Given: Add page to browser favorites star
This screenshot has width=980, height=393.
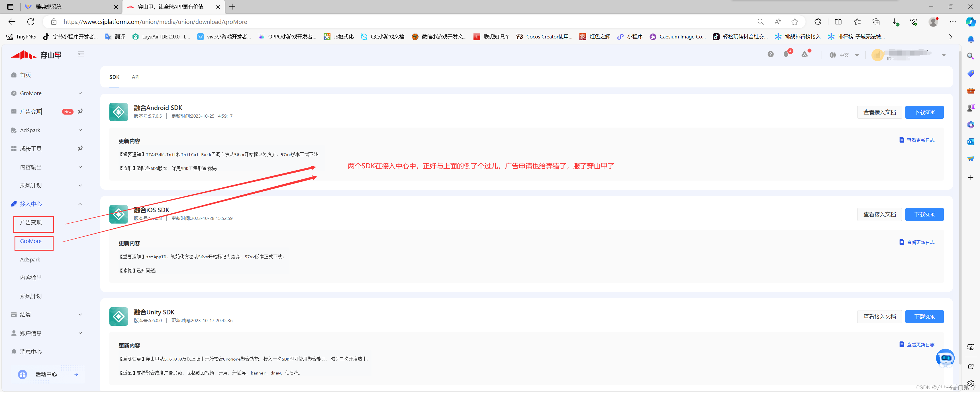Looking at the screenshot, I should pos(795,22).
